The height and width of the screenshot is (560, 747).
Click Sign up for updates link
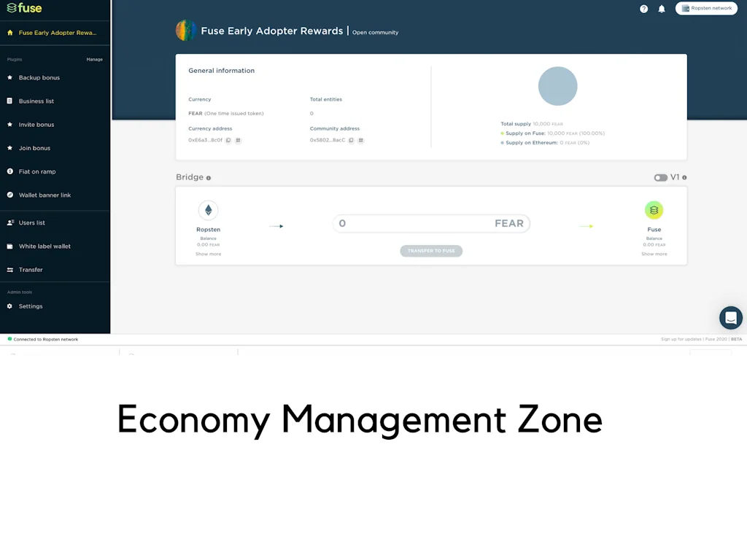tap(681, 340)
